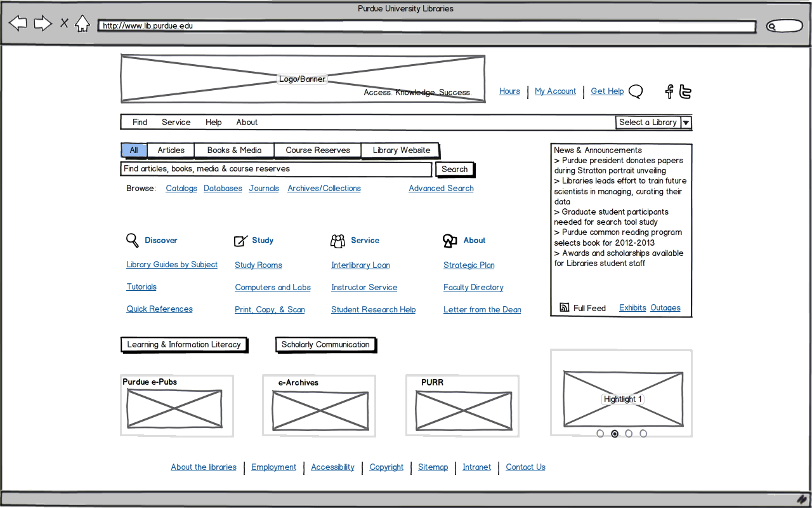Click the browser search magnifier box
The width and height of the screenshot is (812, 508).
[784, 26]
